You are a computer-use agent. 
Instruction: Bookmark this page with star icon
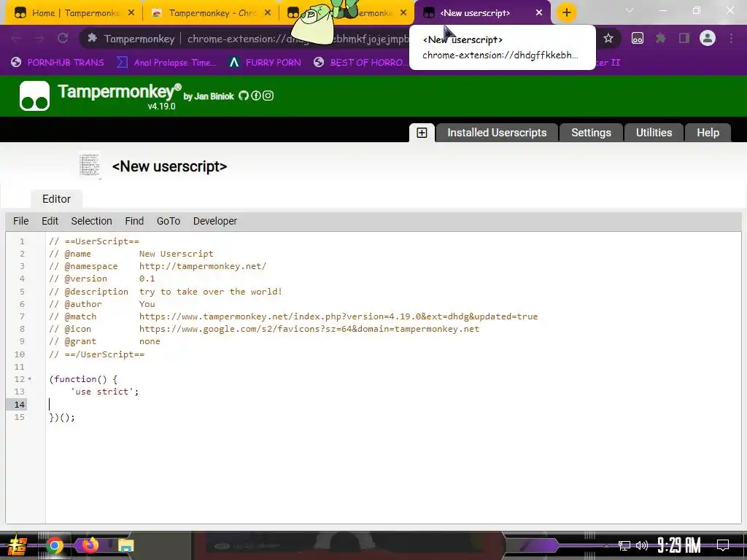(608, 38)
